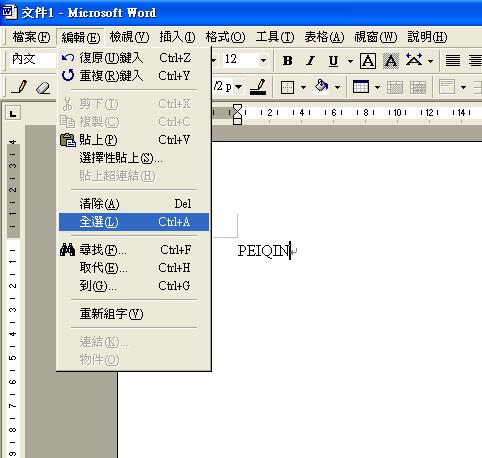The width and height of the screenshot is (482, 458).
Task: Select the table Eraser tool
Action: point(43,88)
